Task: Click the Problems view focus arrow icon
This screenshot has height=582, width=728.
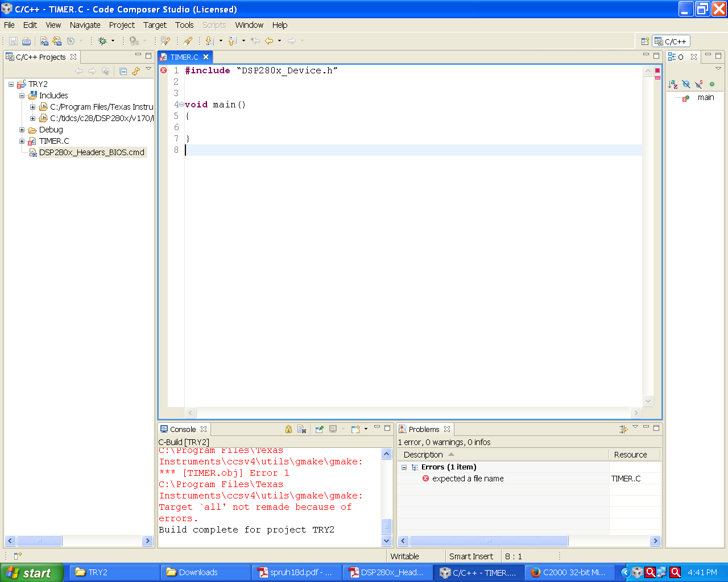Action: [623, 429]
